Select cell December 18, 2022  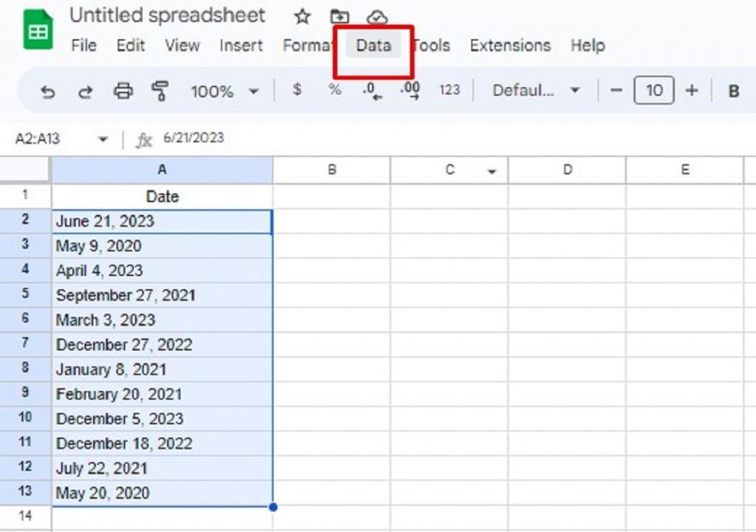[162, 443]
